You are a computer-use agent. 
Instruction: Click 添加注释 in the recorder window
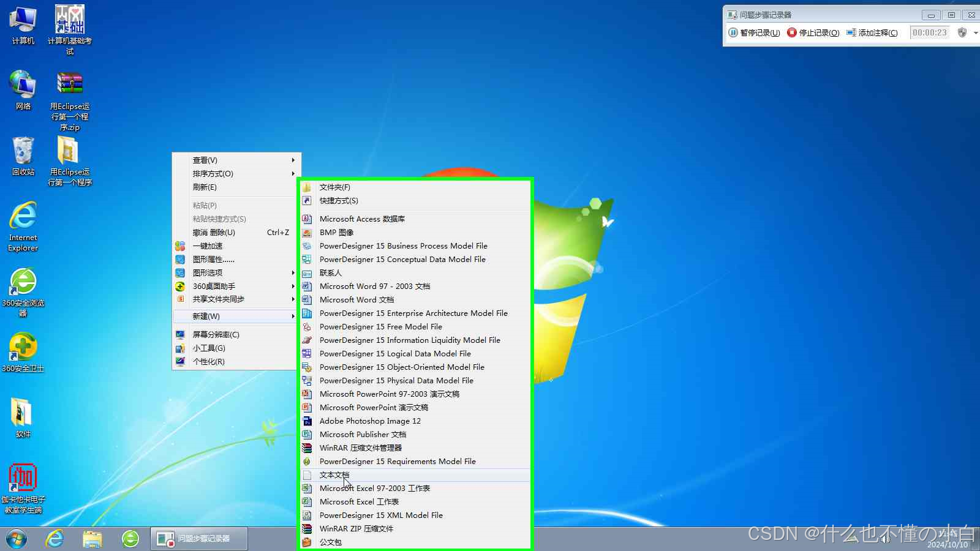pos(872,32)
